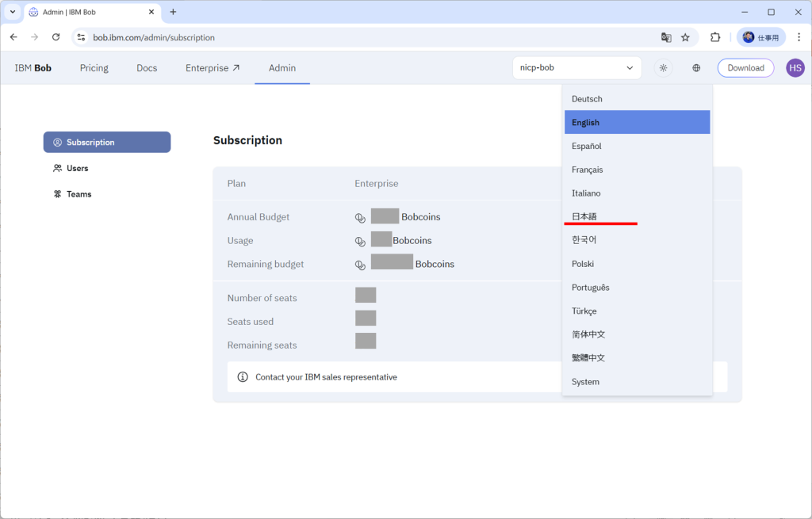The image size is (812, 519).
Task: Choose 한국어 language
Action: point(638,240)
